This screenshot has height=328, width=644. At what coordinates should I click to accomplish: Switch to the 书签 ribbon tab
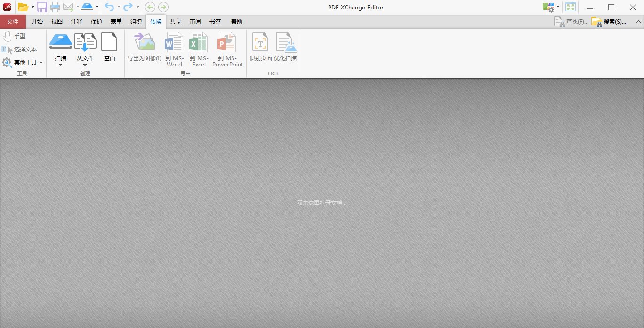(x=215, y=21)
